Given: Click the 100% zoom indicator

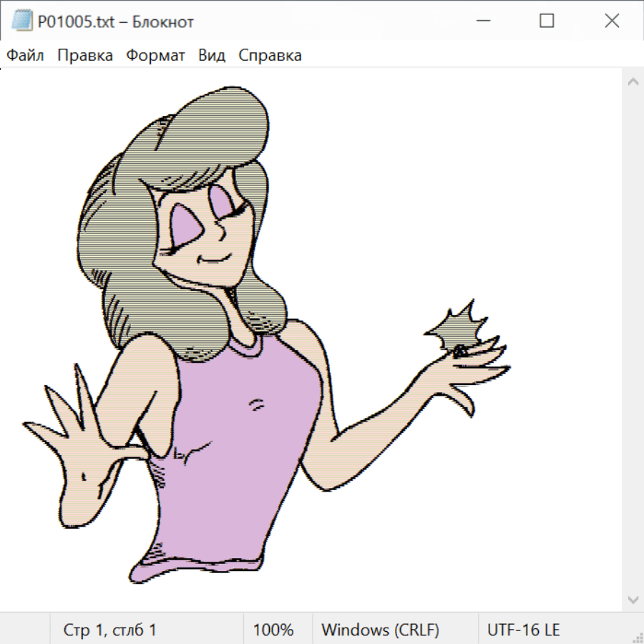Looking at the screenshot, I should point(273,630).
